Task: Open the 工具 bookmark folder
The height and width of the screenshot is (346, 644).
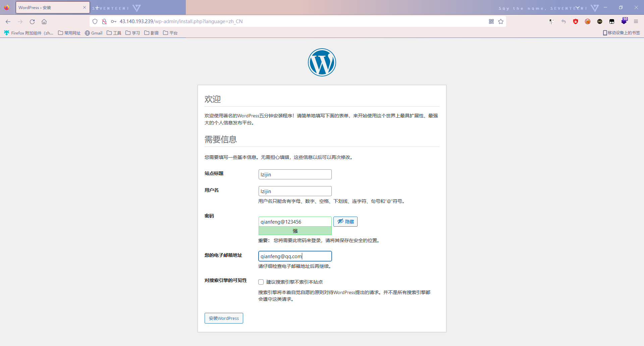Action: (x=114, y=33)
